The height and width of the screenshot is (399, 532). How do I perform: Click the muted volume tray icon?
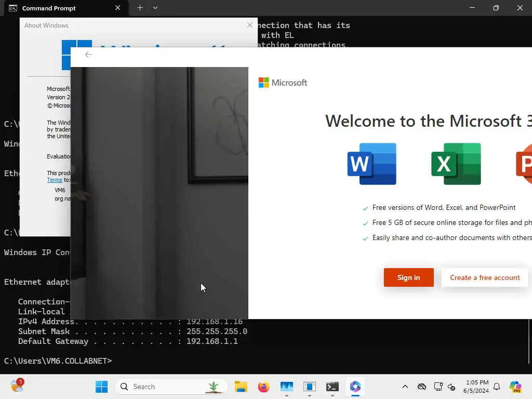click(x=451, y=387)
